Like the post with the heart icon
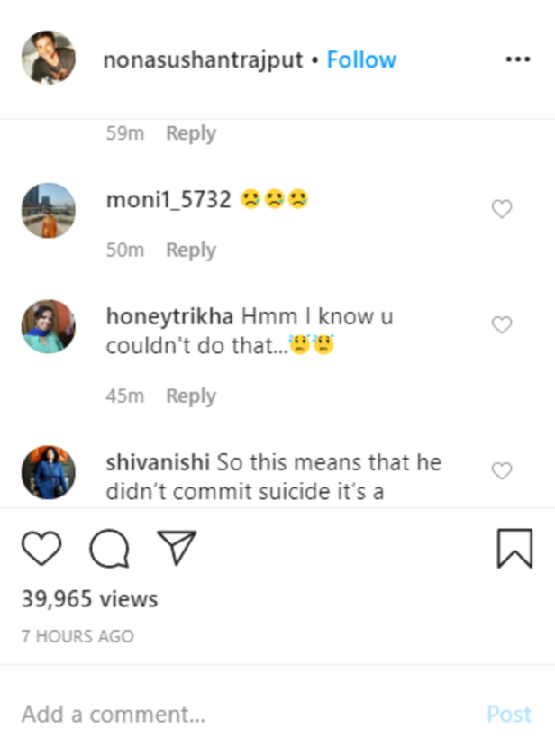555x756 pixels. (41, 548)
